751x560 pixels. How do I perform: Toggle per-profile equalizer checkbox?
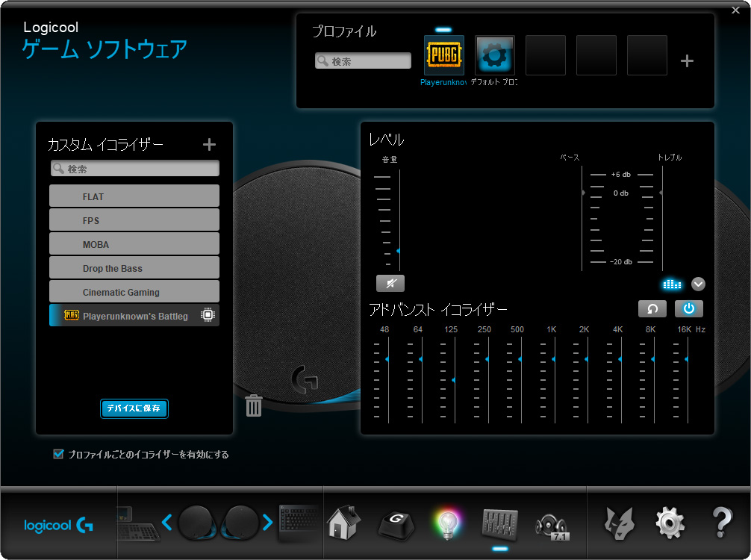tap(58, 454)
